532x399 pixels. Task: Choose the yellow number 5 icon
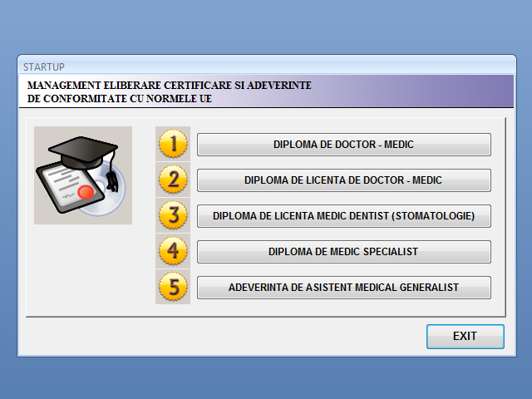[173, 287]
